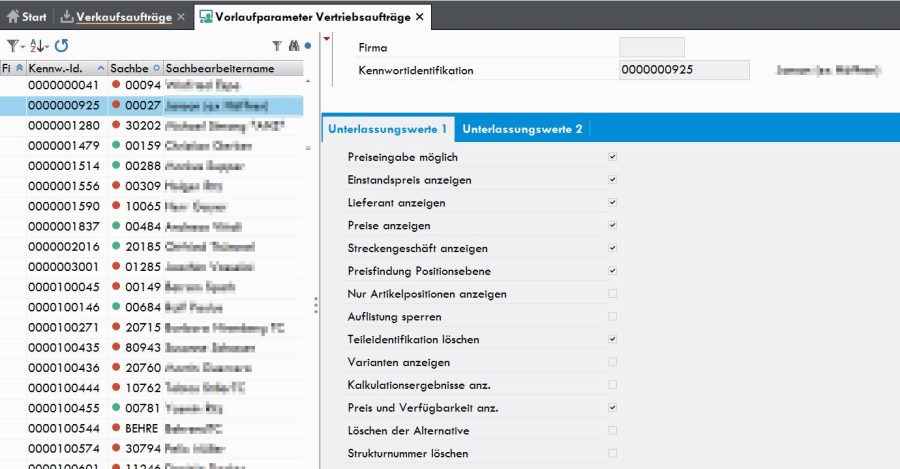900x469 pixels.
Task: Toggle Preiseingabe möglich checkbox
Action: (x=613, y=157)
